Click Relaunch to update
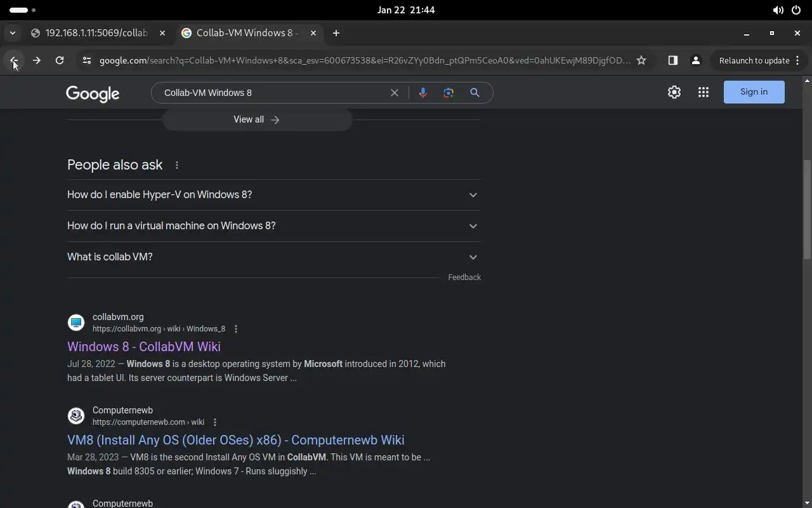812x508 pixels. click(754, 60)
